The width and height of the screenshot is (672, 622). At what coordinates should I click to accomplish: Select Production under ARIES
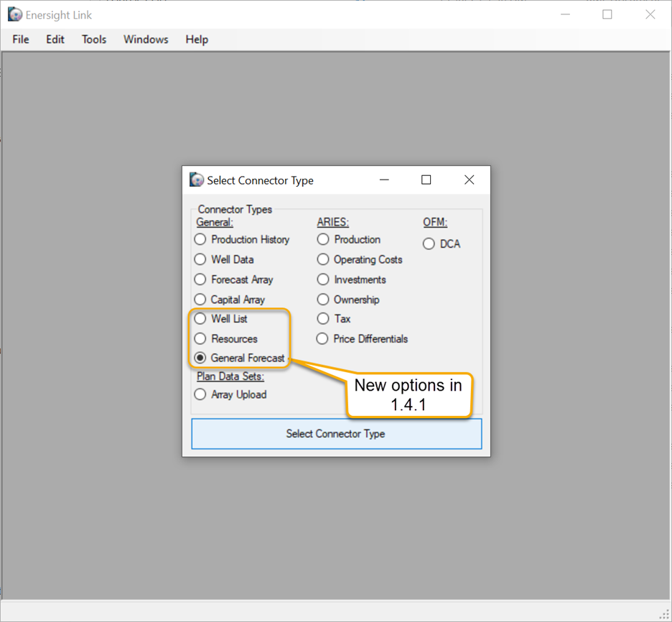[322, 239]
